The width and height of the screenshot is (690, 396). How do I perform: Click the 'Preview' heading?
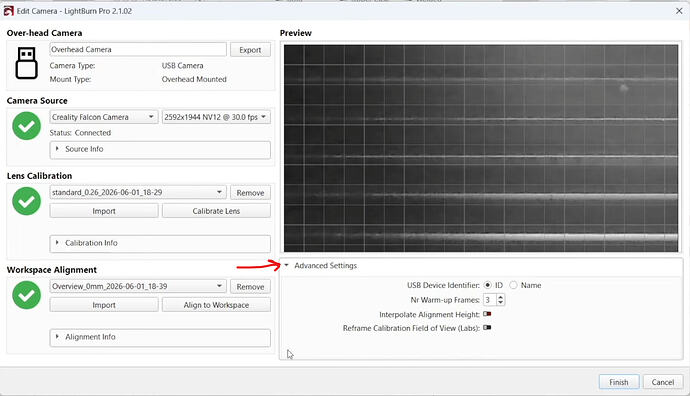[296, 33]
